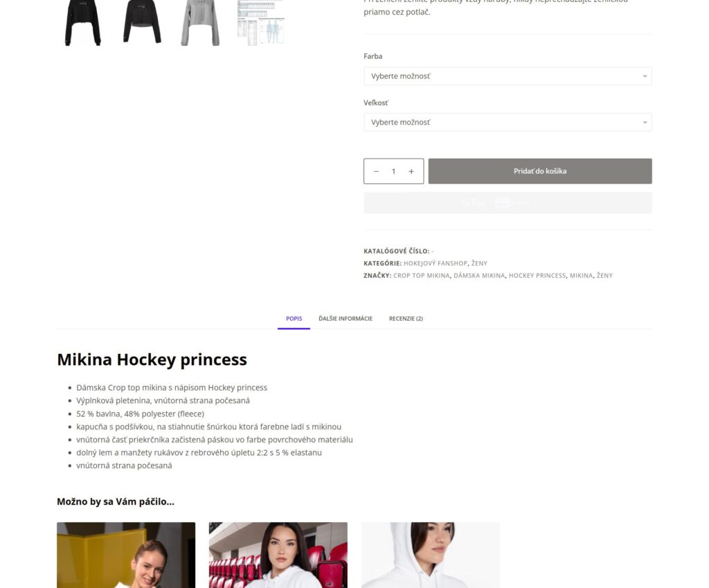Open recommended product with yellow background
709x588 pixels.
[126, 555]
